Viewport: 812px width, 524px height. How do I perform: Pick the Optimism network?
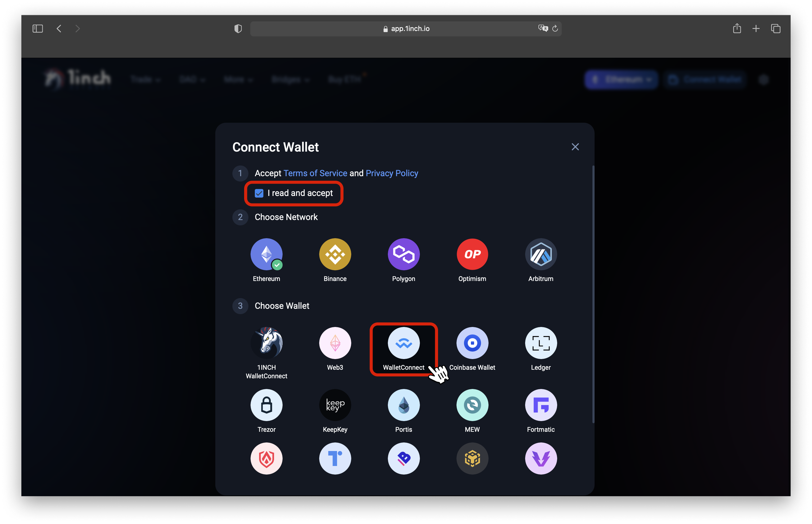pyautogui.click(x=472, y=254)
